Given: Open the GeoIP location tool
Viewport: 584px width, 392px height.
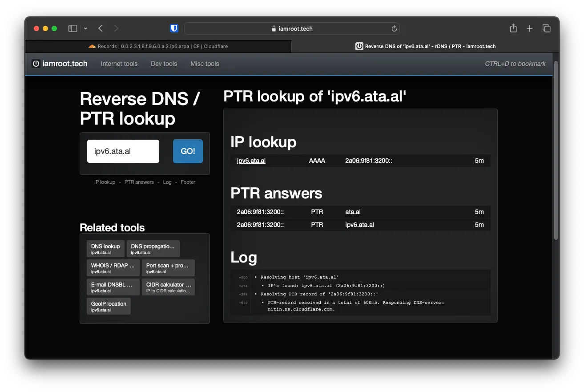Looking at the screenshot, I should (109, 306).
